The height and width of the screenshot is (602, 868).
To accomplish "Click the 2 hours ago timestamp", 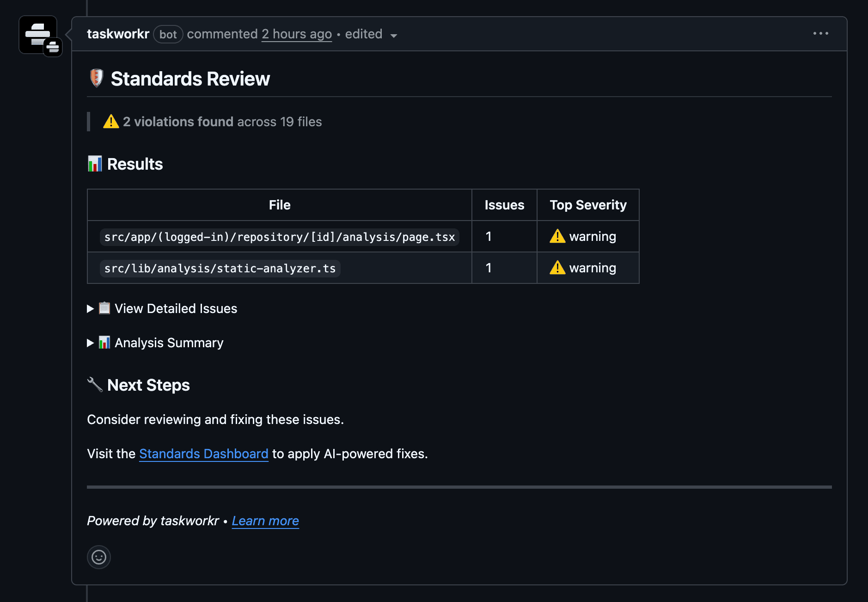I will click(296, 34).
